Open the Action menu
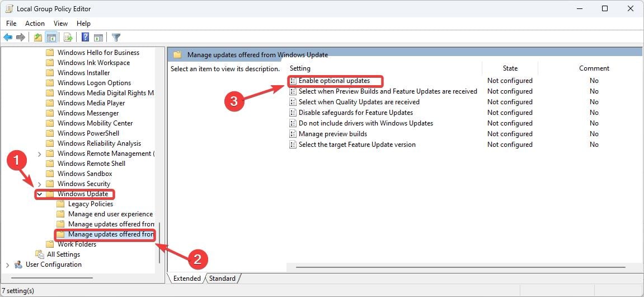Screen dimensions: 644x297 pyautogui.click(x=35, y=24)
